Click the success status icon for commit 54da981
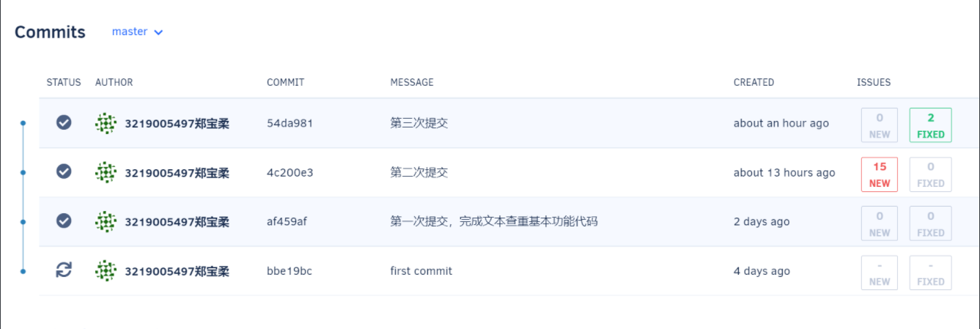The height and width of the screenshot is (329, 980). pyautogui.click(x=64, y=123)
